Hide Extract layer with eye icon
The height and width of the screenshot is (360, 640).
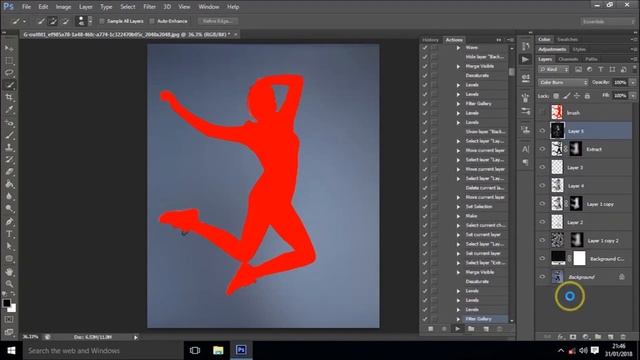(542, 149)
